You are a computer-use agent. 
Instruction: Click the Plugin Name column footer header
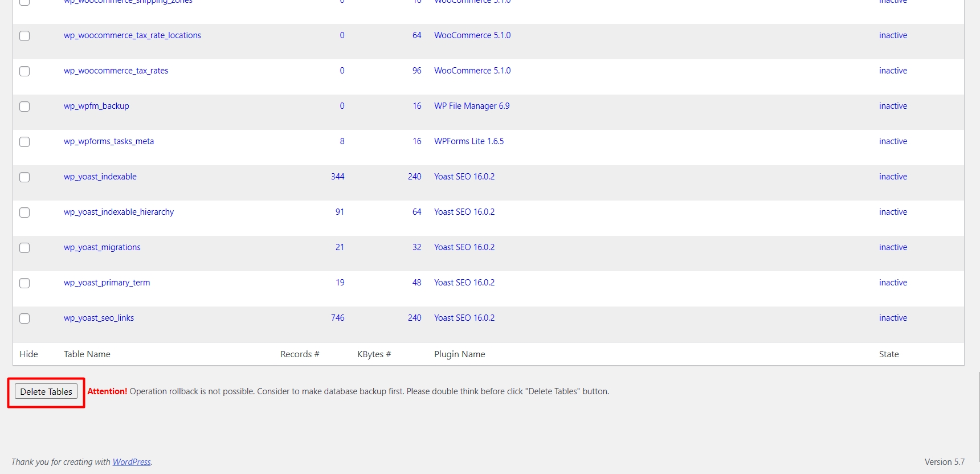[x=460, y=354]
